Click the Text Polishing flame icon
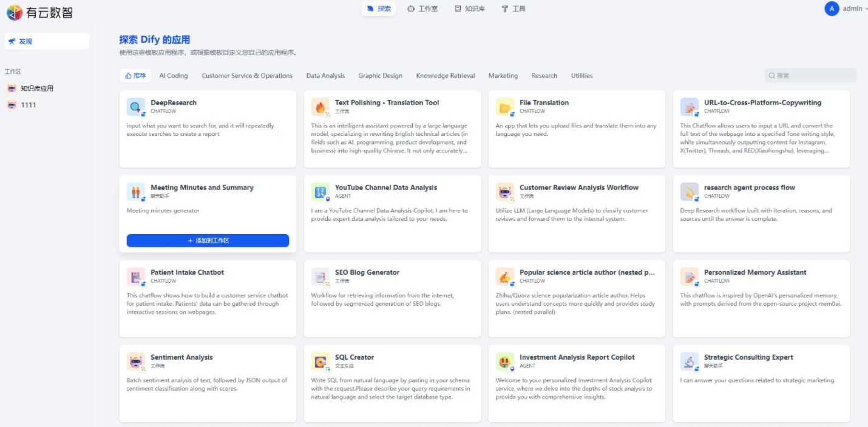The height and width of the screenshot is (427, 868). pyautogui.click(x=320, y=107)
